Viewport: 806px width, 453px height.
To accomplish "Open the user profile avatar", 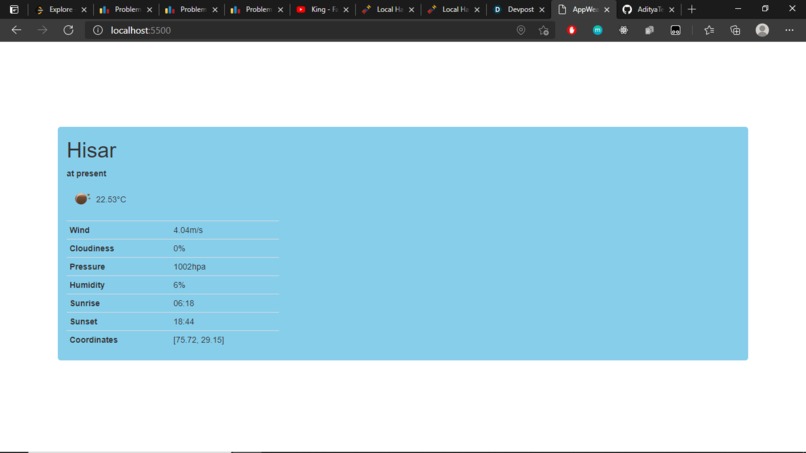I will (x=762, y=30).
